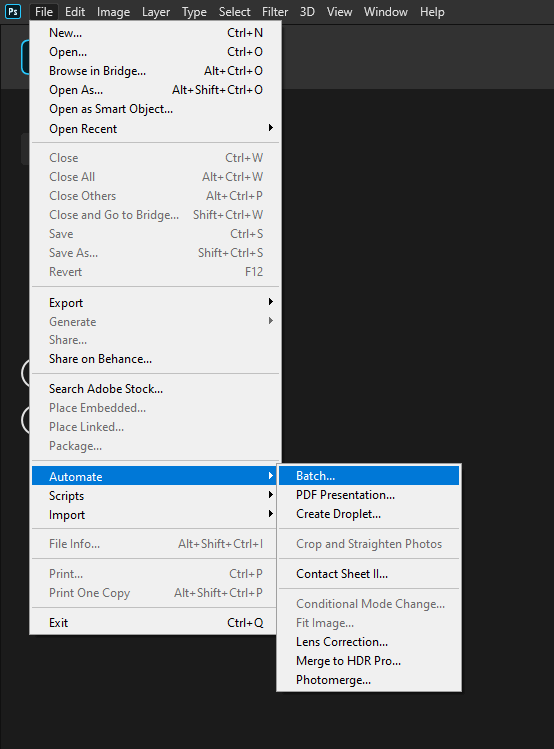Choose PDF Presentation... option
The image size is (554, 749).
[x=369, y=495]
